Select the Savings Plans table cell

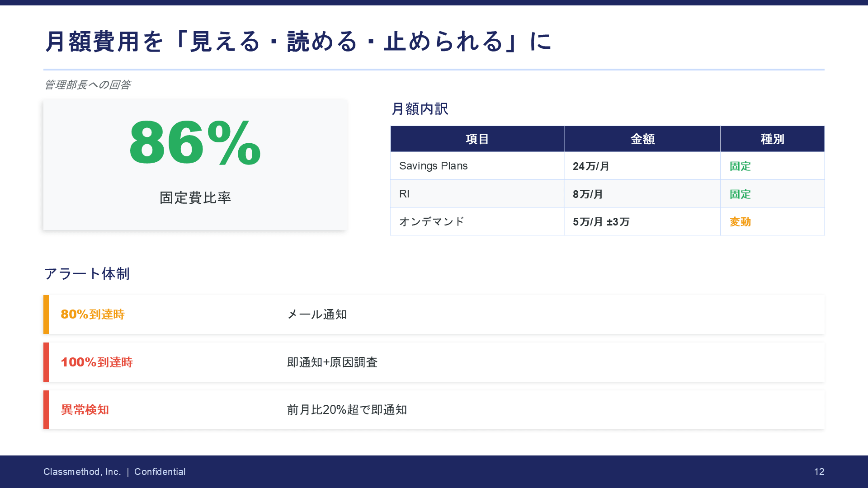click(x=433, y=166)
